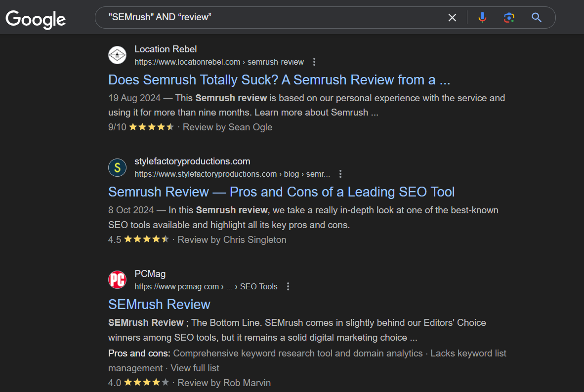Open more options for Location Rebel result

[314, 62]
